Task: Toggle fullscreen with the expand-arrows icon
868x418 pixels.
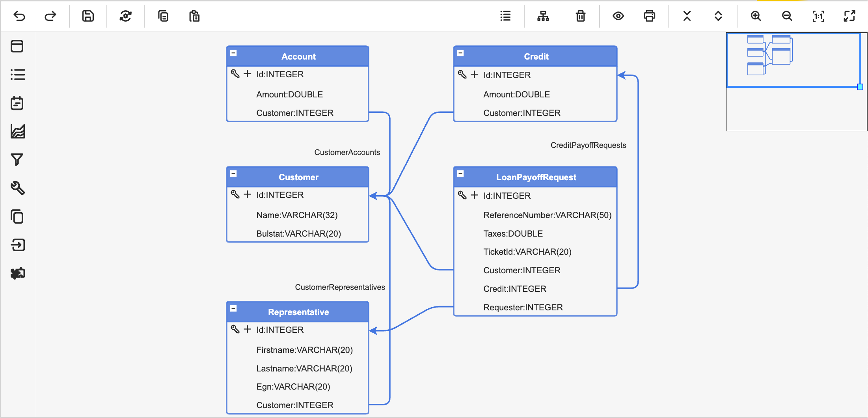Action: click(x=849, y=16)
